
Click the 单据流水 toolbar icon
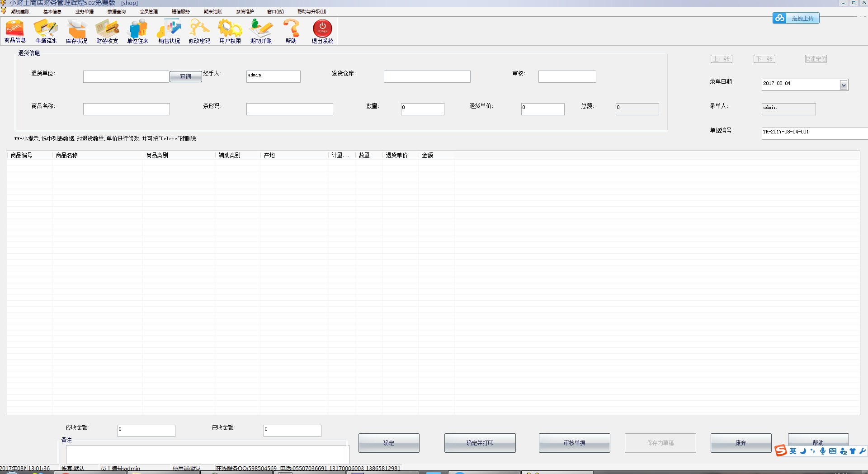point(46,31)
